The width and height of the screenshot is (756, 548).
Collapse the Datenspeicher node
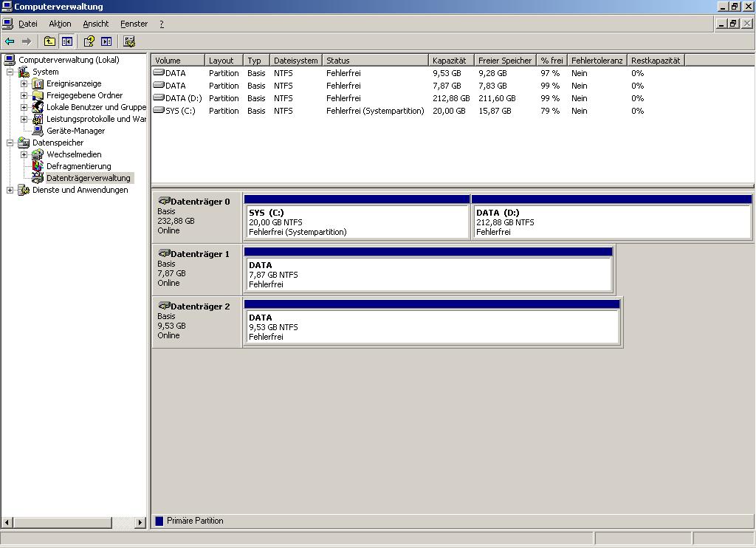[x=10, y=143]
